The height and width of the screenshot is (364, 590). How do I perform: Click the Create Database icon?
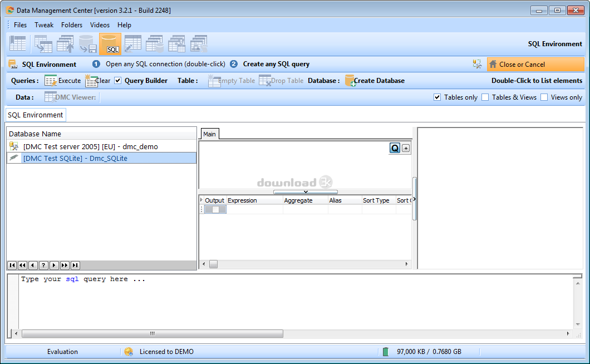pyautogui.click(x=350, y=81)
